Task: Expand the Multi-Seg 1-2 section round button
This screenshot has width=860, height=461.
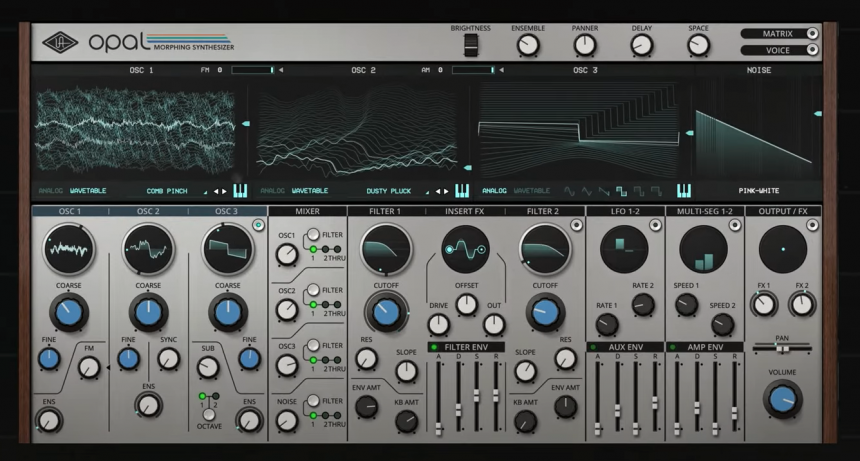Action: pos(735,225)
